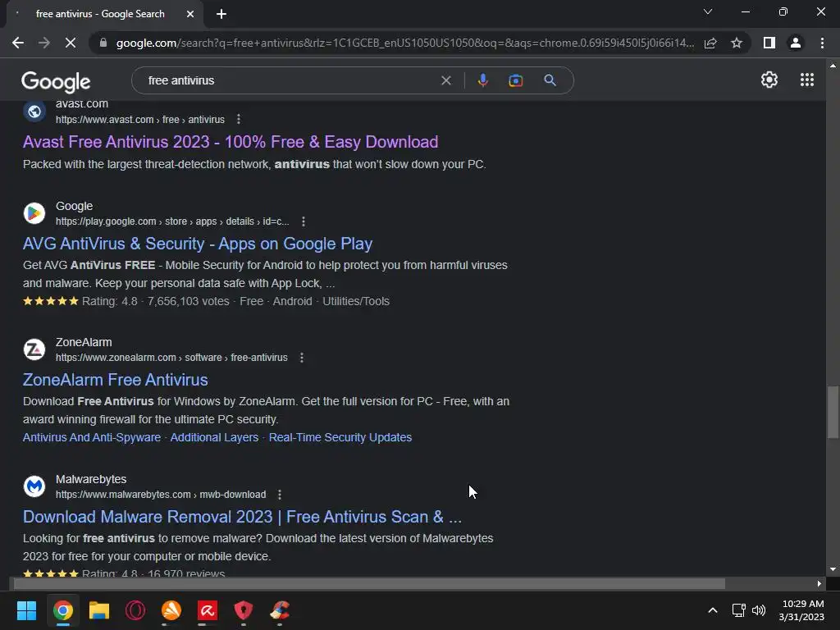Open more options for Avast result

point(239,120)
